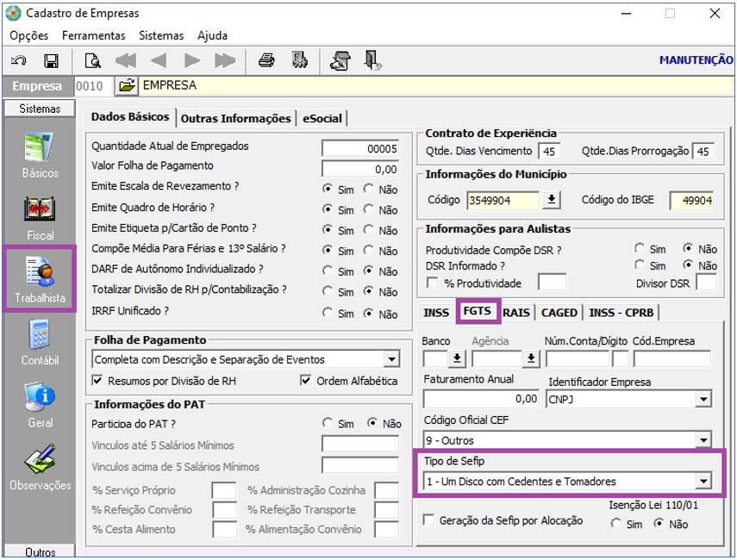Select Sim for Participa do PAT

pos(328,423)
